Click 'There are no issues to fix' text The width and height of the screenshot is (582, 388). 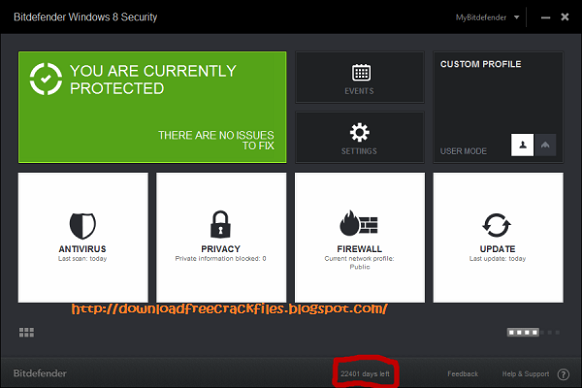click(x=216, y=140)
